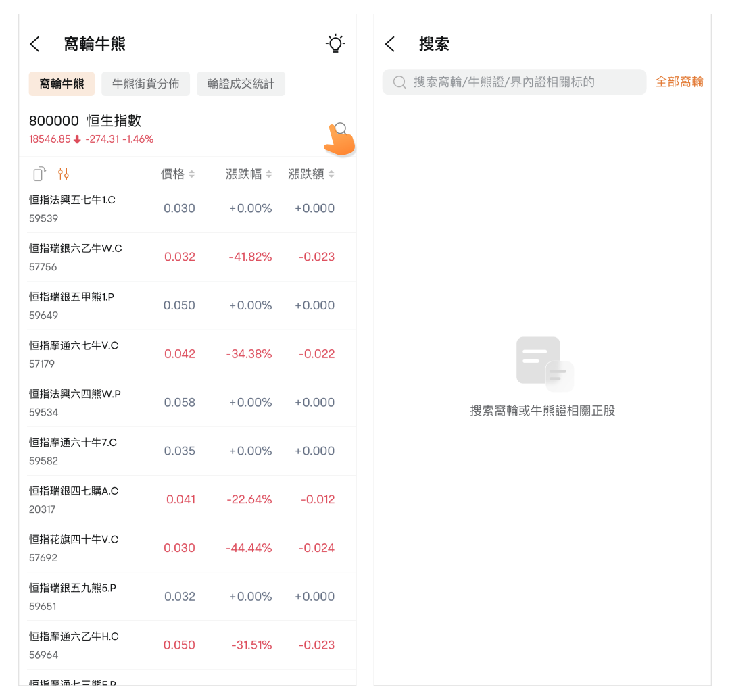This screenshot has width=730, height=700.
Task: Go back from the 窩輪牛熊 screen
Action: pyautogui.click(x=35, y=45)
